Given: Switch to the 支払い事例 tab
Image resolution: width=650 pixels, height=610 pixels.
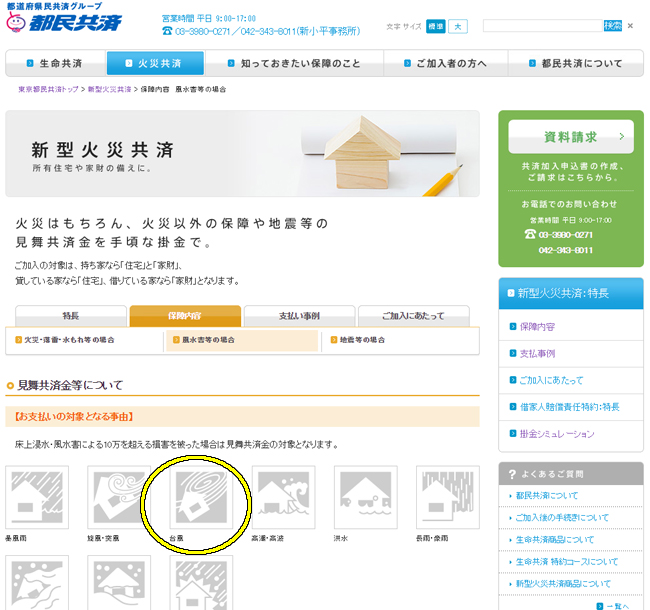Looking at the screenshot, I should 299,316.
